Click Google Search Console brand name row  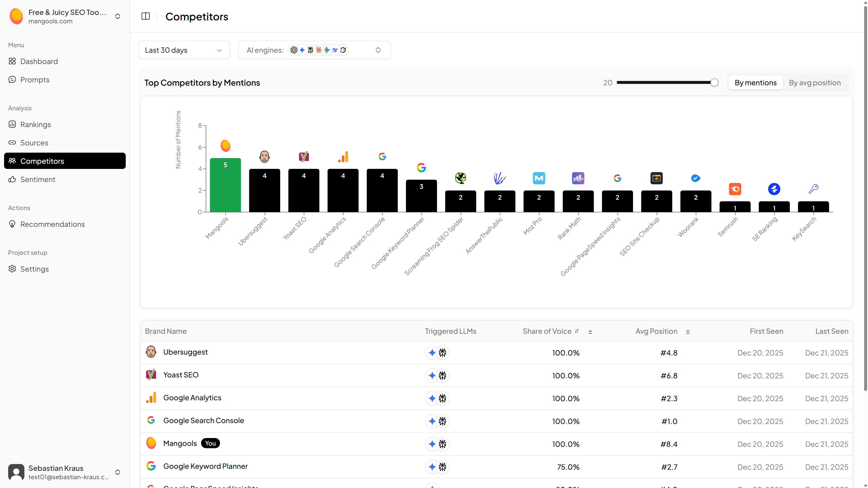click(204, 421)
